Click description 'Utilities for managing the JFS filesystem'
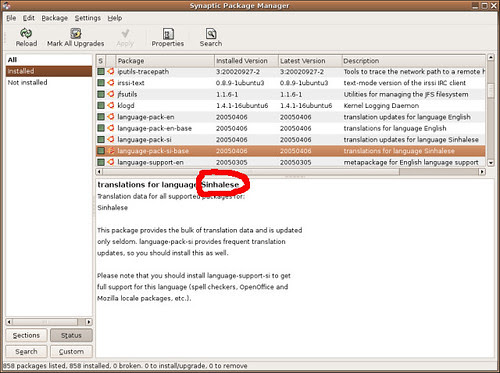Viewport: 500px width, 373px height. pos(406,94)
